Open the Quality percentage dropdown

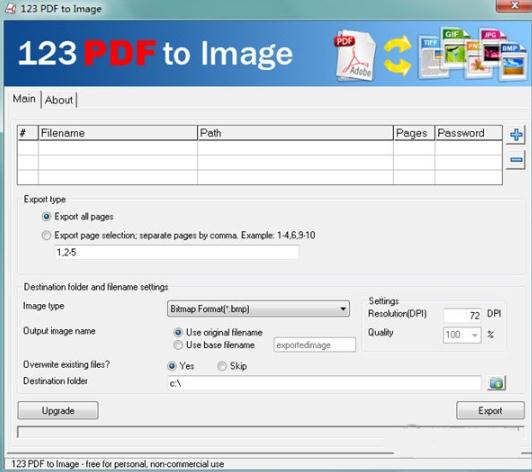462,335
